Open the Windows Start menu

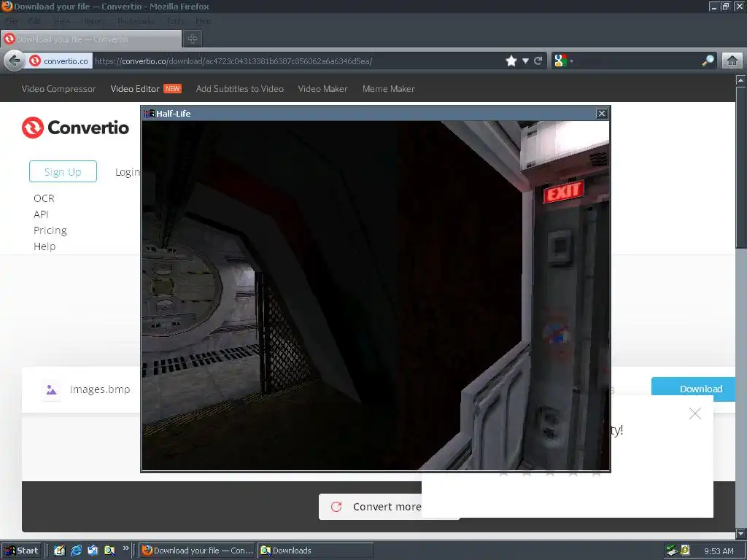[x=21, y=551]
